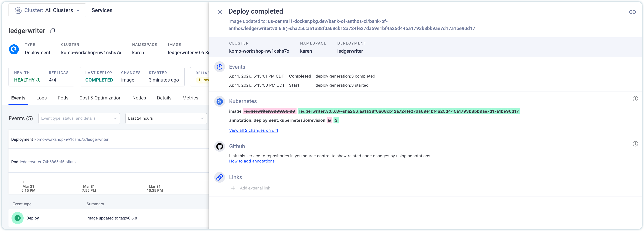Click image updated URL in panel header
Screen dimensions: 644x231
click(352, 25)
